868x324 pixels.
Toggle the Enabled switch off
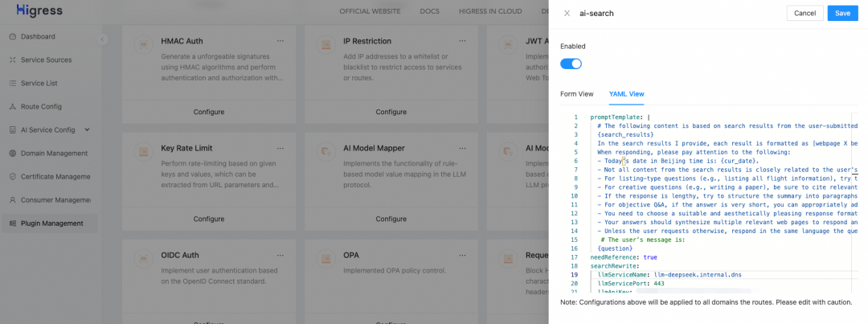571,64
